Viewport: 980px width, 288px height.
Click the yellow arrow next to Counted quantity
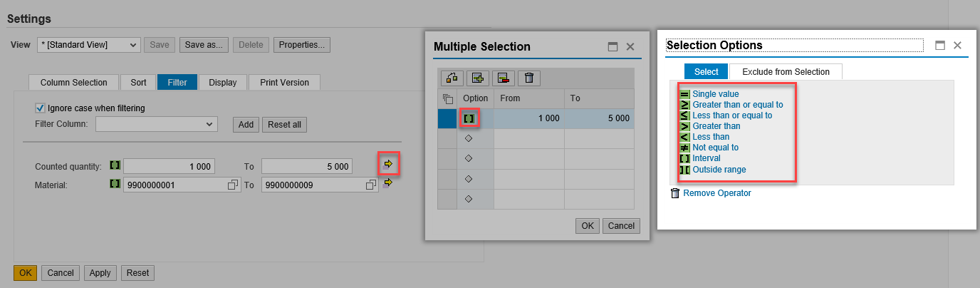(388, 165)
